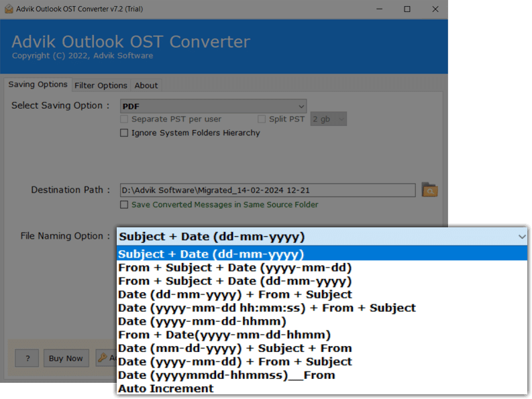The height and width of the screenshot is (399, 532).
Task: Collapse the File Naming Option dropdown arrow
Action: click(522, 237)
